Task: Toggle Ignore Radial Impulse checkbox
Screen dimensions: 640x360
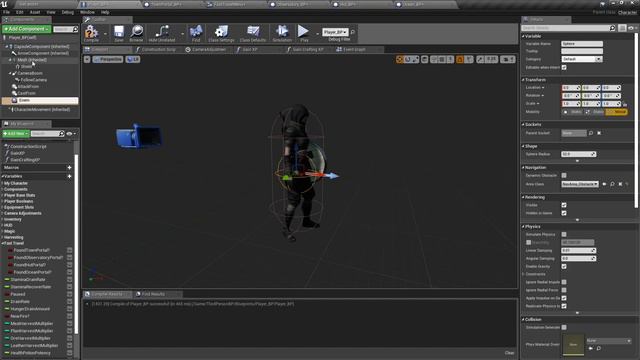Action: coord(564,282)
